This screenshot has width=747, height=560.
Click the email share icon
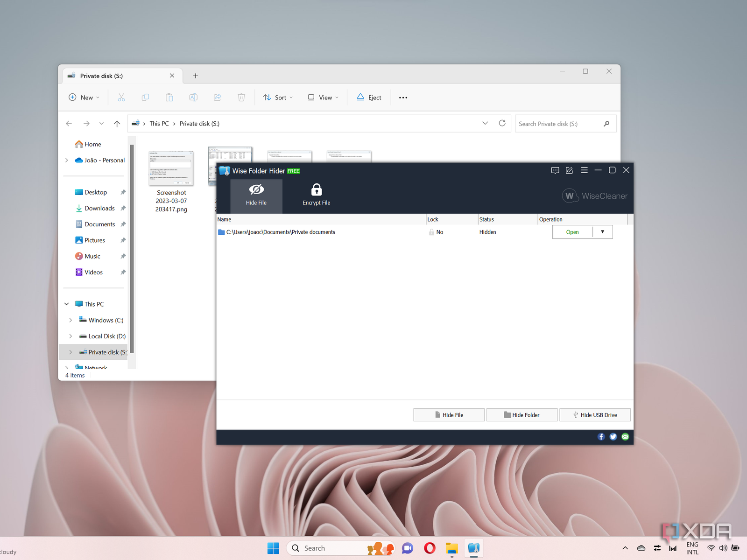click(625, 437)
